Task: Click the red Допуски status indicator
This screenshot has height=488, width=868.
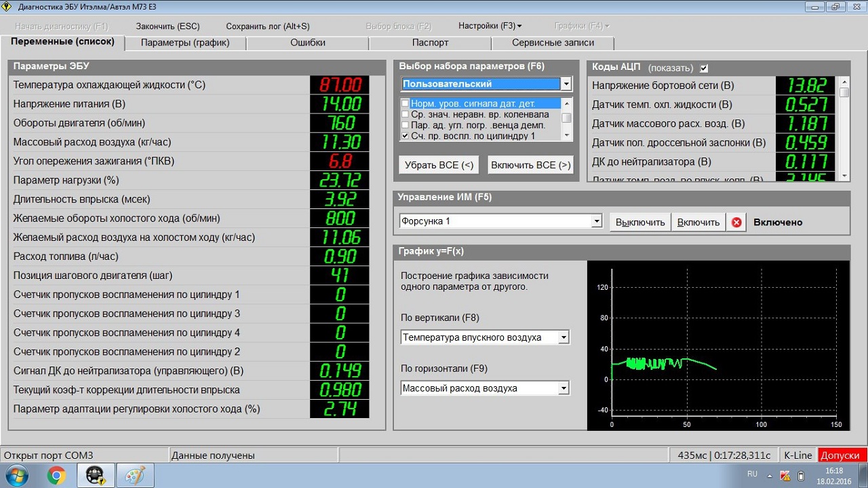Action: tap(842, 455)
